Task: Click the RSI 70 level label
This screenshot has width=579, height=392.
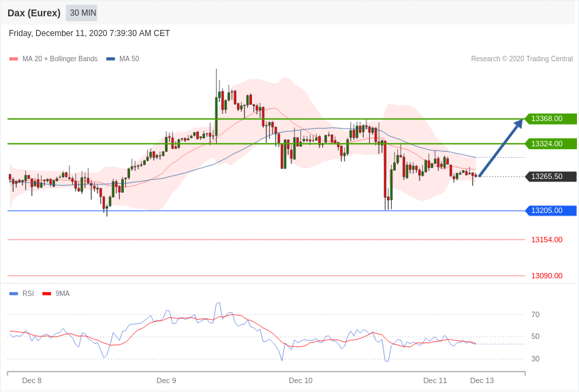Action: click(535, 314)
